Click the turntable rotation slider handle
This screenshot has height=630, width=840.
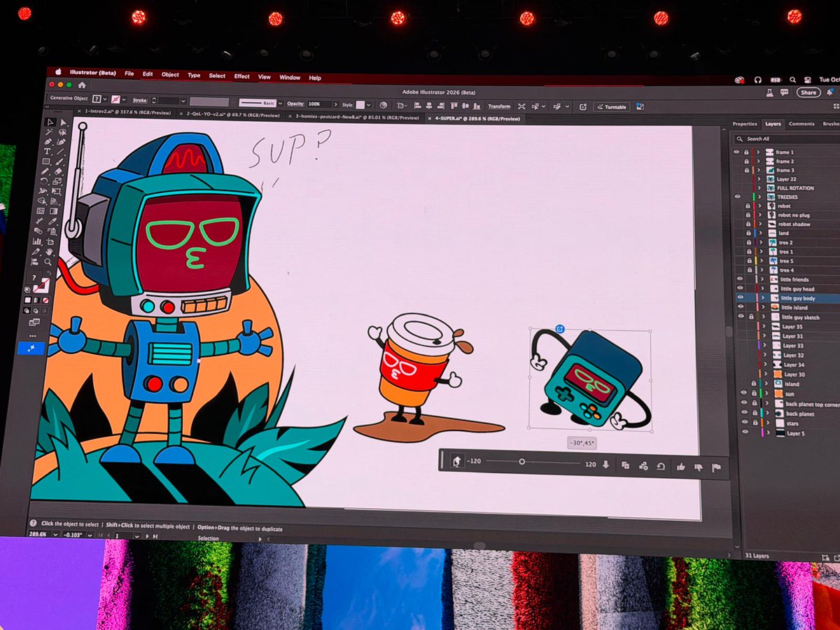click(x=521, y=462)
